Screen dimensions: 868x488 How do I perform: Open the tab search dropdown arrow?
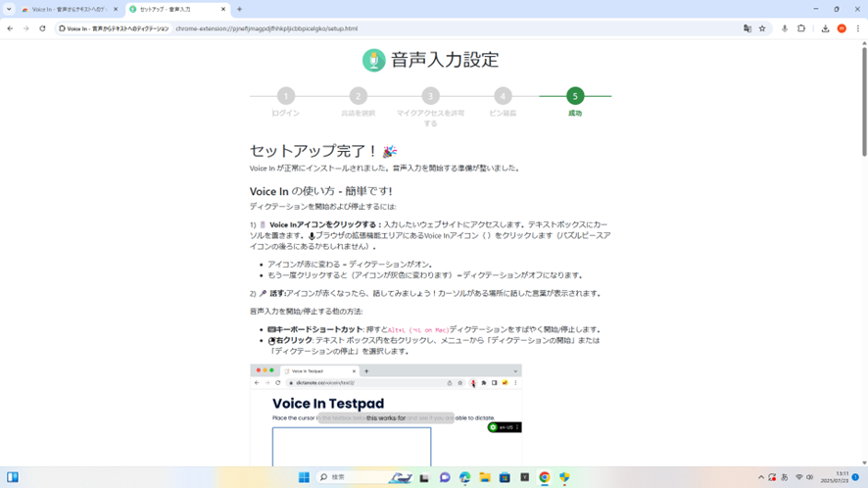coord(9,9)
